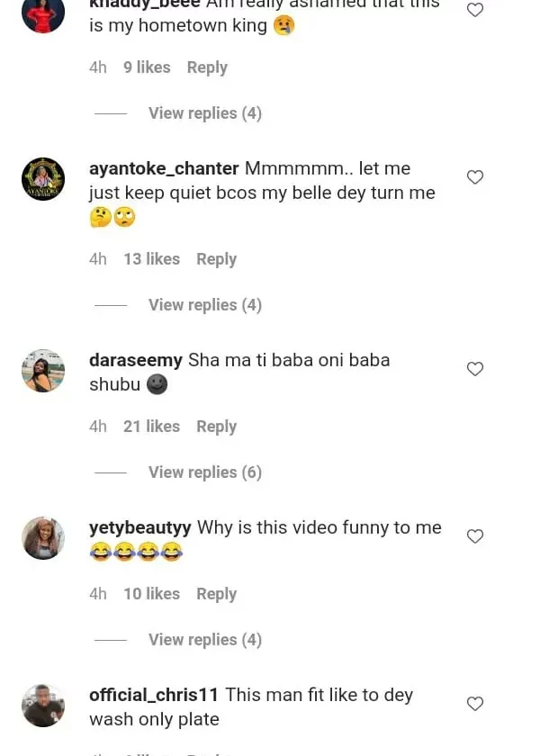Like daraseemy's comment with heart icon
Screen dimensions: 540x756
475,369
